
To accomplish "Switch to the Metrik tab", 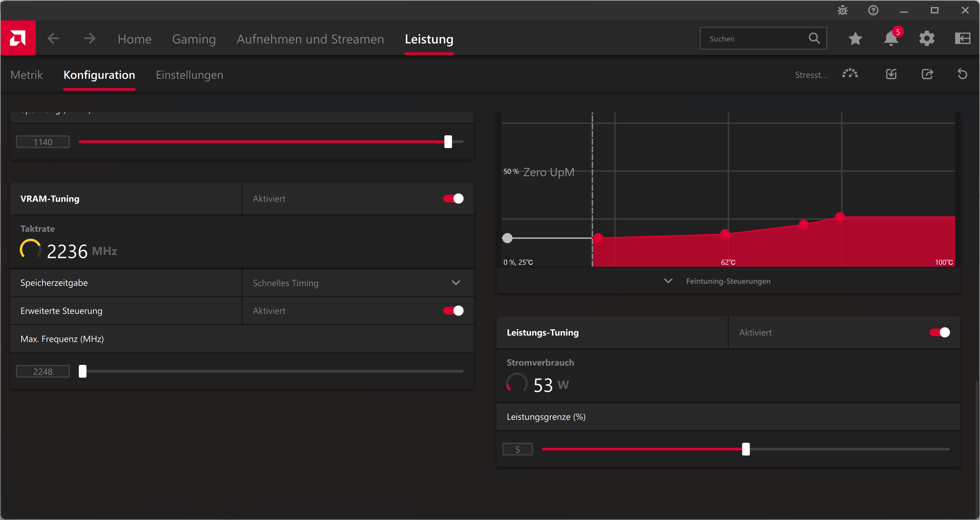I will pyautogui.click(x=26, y=75).
